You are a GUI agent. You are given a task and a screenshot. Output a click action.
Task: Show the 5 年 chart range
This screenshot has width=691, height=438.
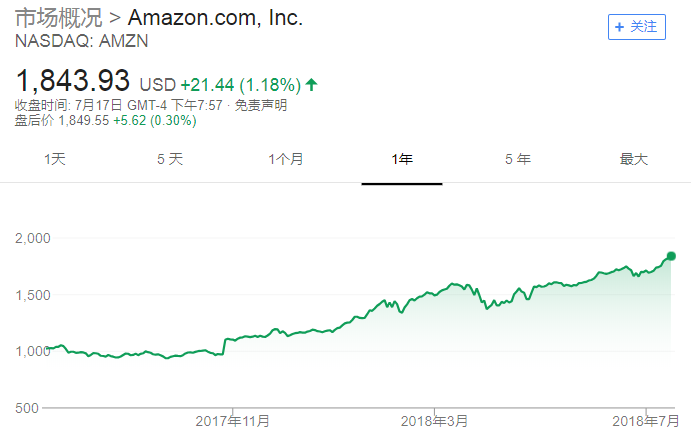coord(517,159)
